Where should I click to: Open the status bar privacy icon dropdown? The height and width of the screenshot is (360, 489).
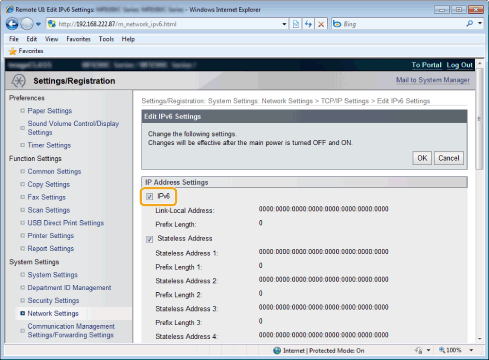pos(428,350)
